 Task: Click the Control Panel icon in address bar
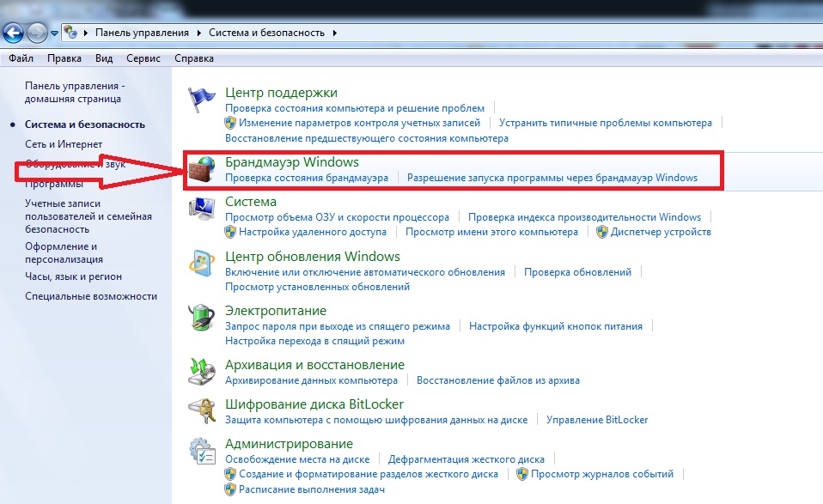(70, 33)
